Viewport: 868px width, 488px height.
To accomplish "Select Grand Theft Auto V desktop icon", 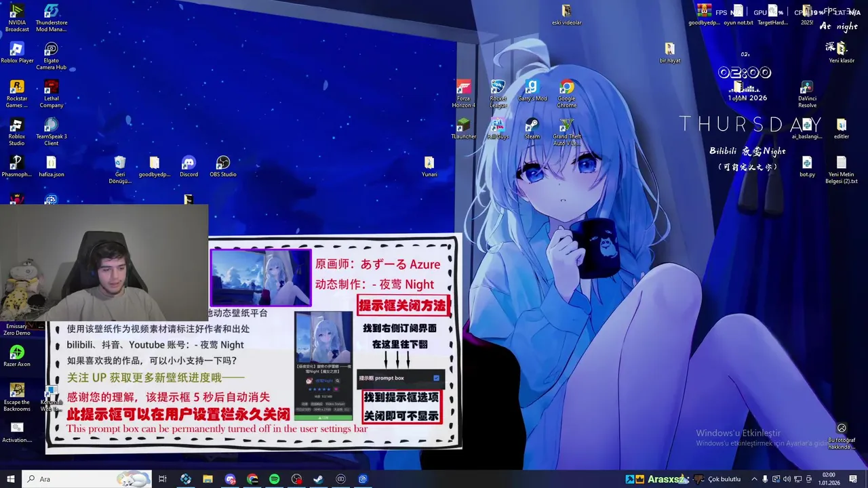I will pyautogui.click(x=567, y=131).
